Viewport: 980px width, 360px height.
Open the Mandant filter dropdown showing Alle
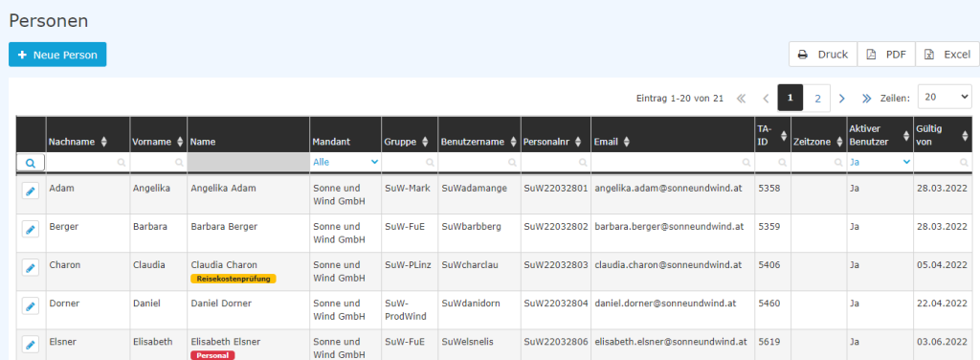[345, 162]
